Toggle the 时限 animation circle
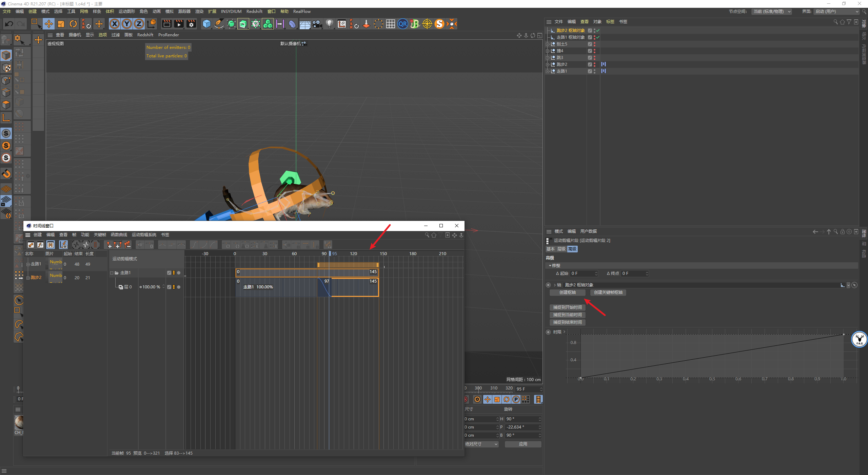The height and width of the screenshot is (475, 868). (x=548, y=332)
